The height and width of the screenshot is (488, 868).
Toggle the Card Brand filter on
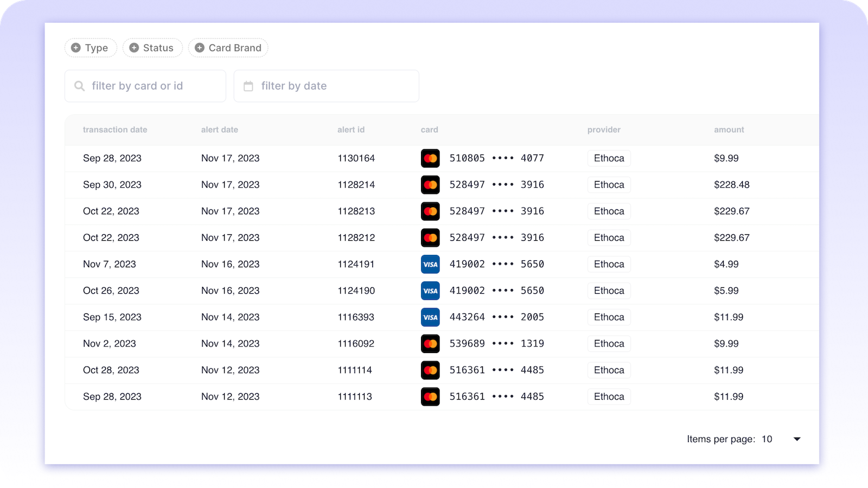(228, 48)
